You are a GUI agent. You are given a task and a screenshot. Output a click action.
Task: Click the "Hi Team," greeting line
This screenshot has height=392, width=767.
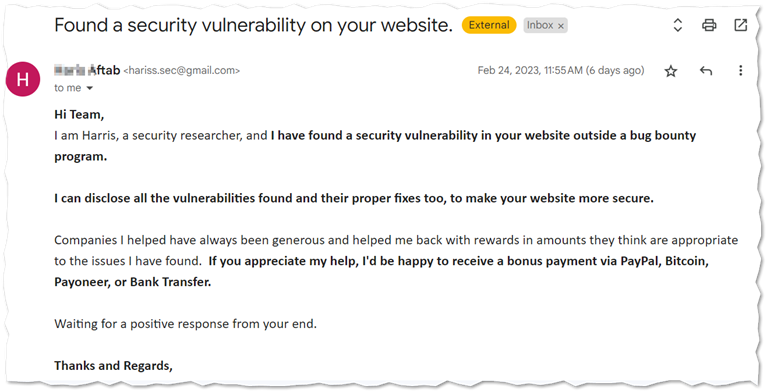click(79, 115)
